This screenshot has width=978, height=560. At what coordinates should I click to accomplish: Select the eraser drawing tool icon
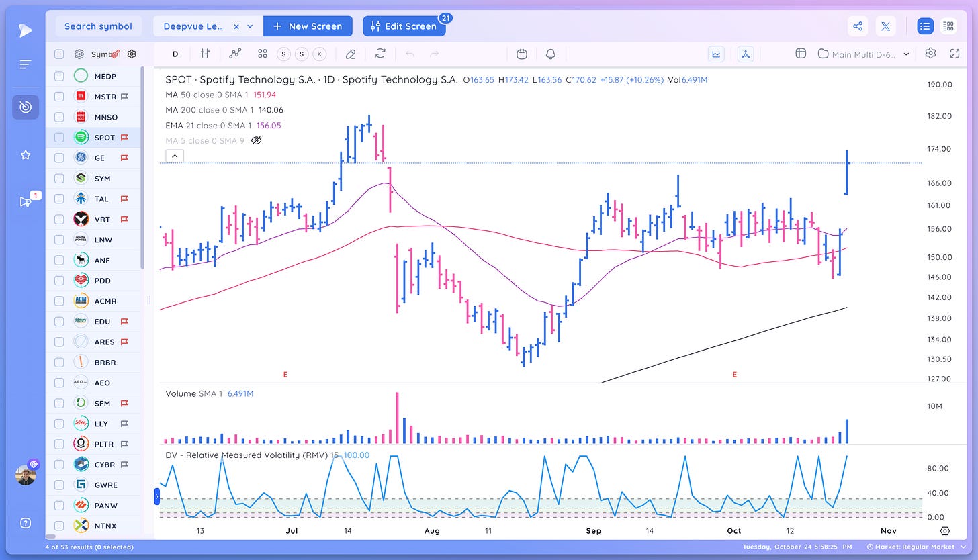[x=350, y=54]
